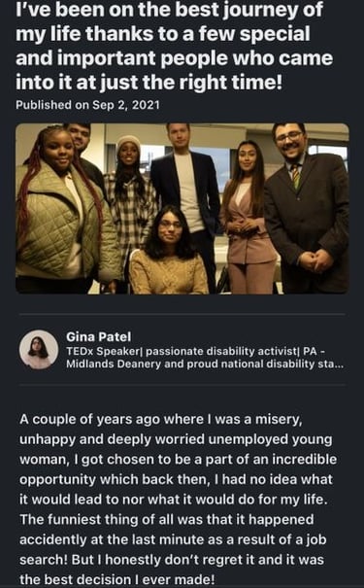Click the author name Gina Patel
The image size is (364, 588).
pos(99,336)
